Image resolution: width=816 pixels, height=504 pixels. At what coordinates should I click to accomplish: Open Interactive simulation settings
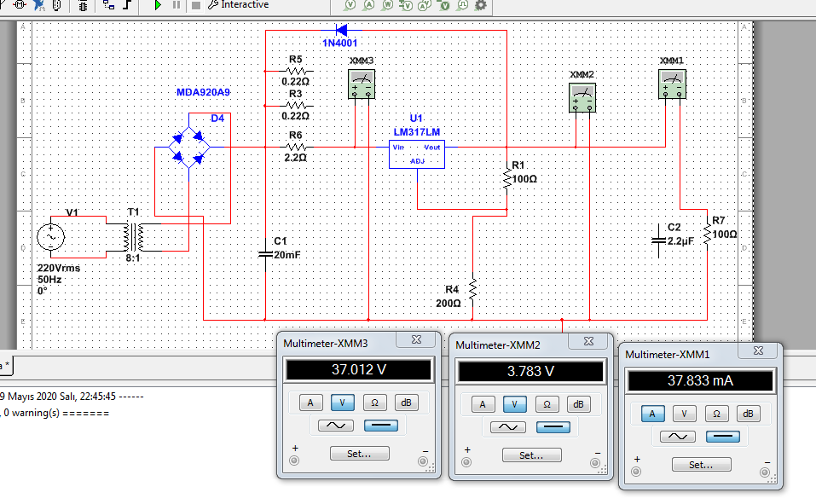[x=239, y=5]
